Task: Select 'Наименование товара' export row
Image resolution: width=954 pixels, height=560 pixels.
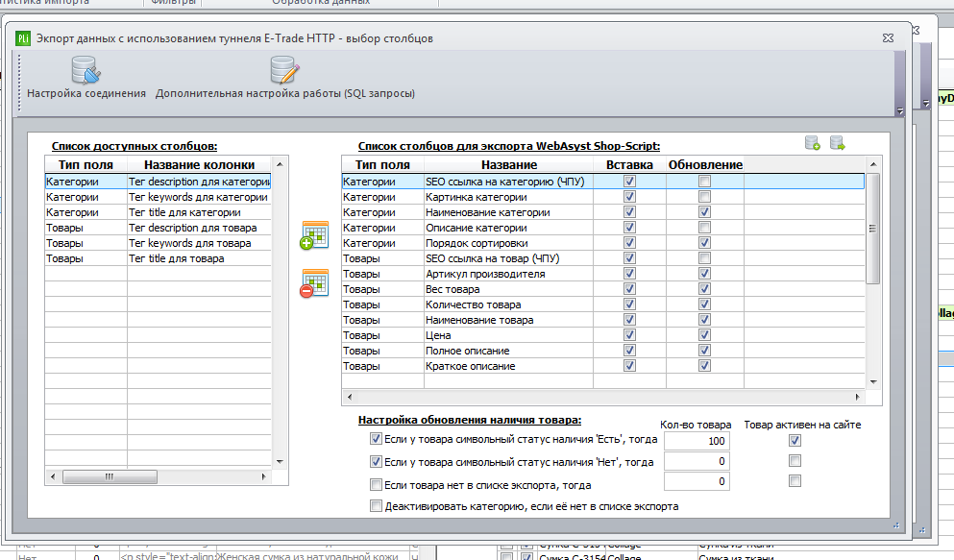Action: click(603, 320)
